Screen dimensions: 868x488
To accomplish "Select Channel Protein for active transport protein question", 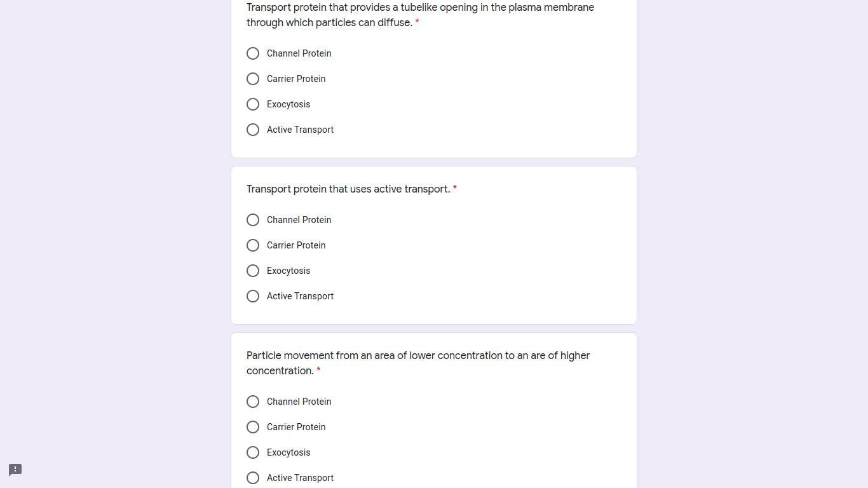I will click(253, 220).
